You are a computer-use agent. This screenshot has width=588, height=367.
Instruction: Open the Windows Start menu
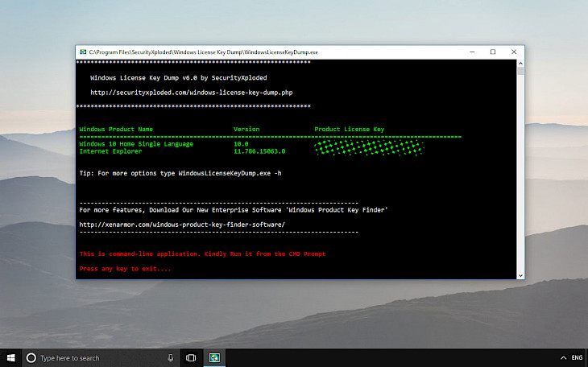point(11,358)
